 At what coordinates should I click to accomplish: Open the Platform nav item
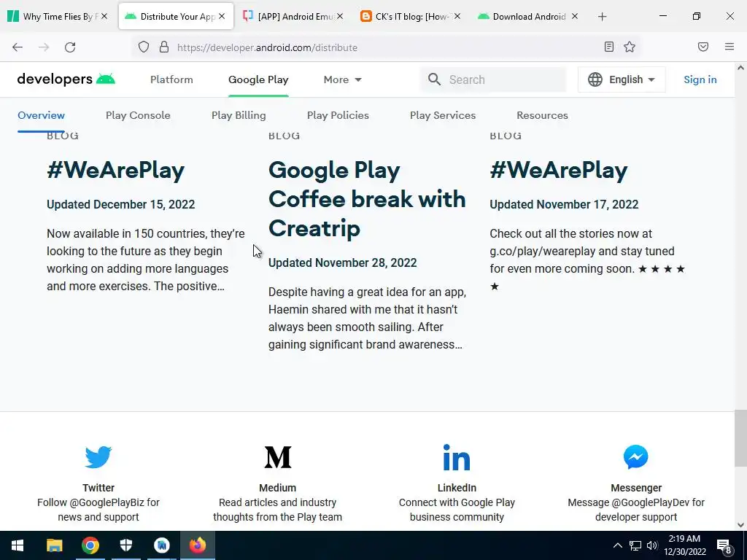(171, 79)
